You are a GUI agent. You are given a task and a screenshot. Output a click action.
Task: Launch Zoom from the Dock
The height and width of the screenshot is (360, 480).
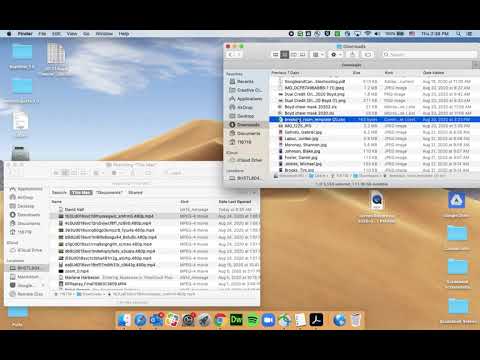(x=268, y=320)
